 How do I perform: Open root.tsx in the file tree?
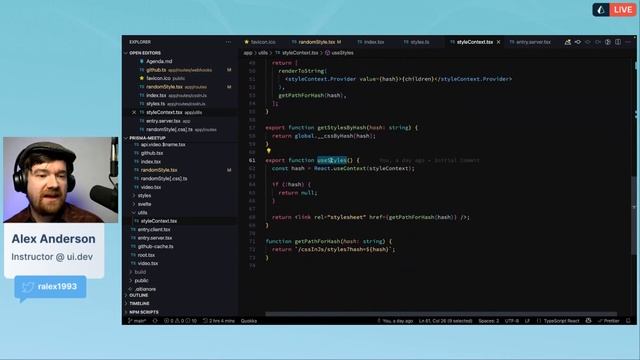tap(146, 255)
